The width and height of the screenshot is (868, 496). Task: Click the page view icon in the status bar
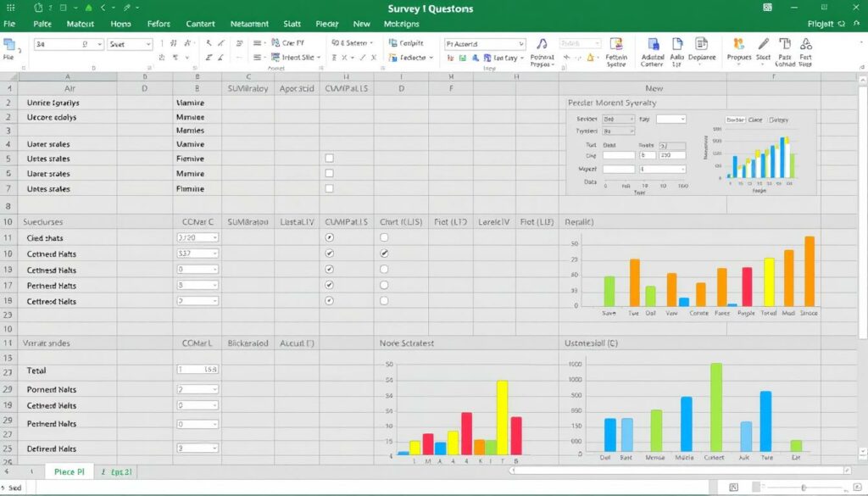point(733,488)
